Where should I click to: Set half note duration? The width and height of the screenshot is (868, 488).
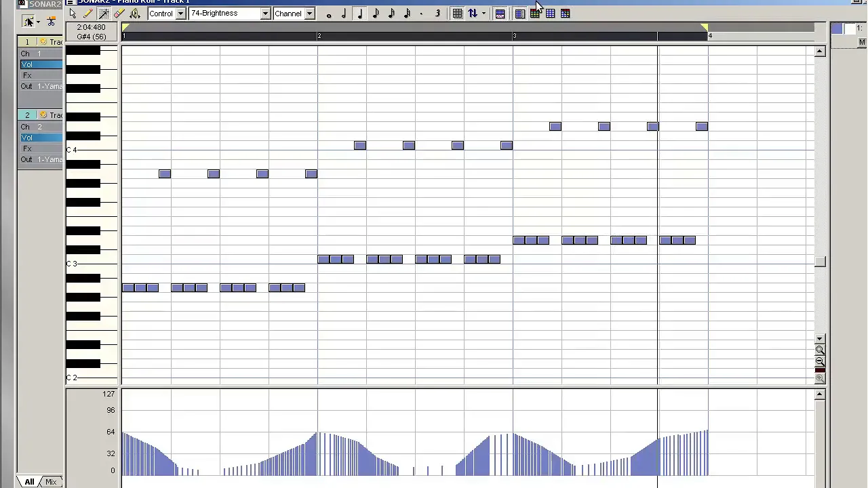[x=344, y=14]
